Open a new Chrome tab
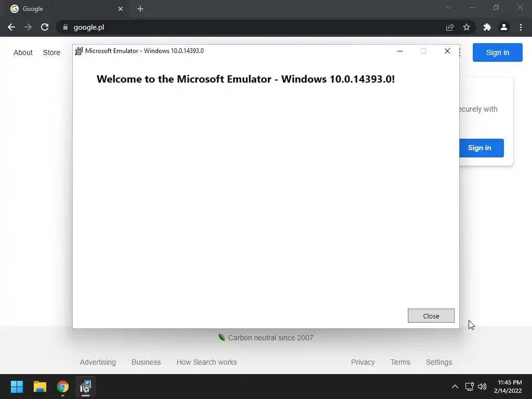Image resolution: width=532 pixels, height=399 pixels. [x=140, y=9]
